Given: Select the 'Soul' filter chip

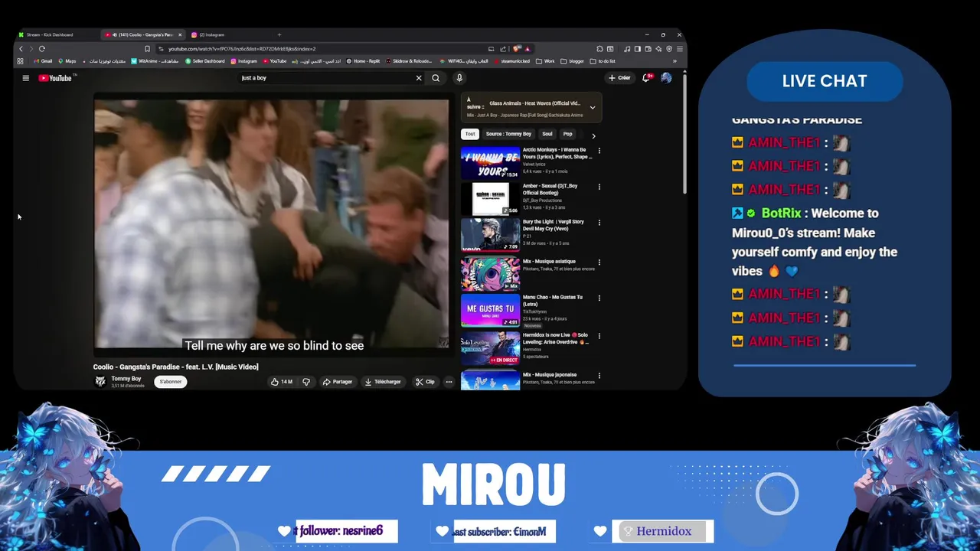Looking at the screenshot, I should [x=547, y=134].
